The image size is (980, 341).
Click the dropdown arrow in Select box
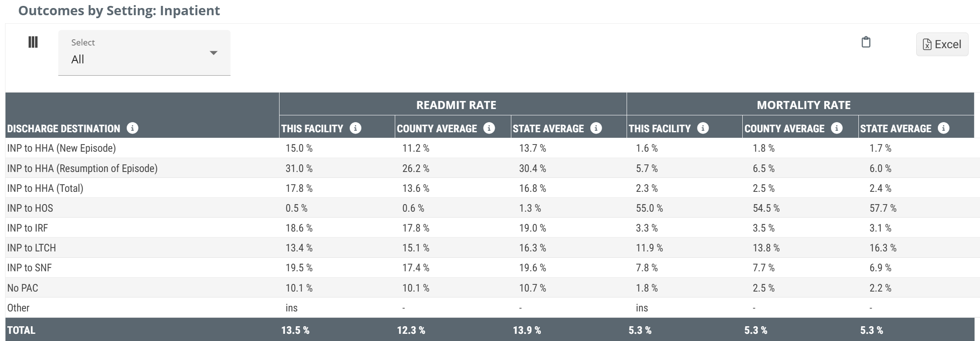point(214,53)
